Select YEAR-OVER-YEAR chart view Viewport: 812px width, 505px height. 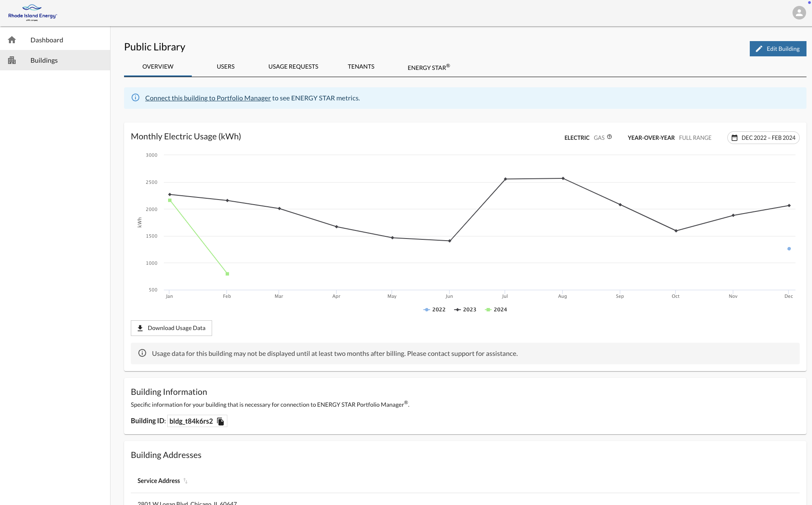(651, 138)
